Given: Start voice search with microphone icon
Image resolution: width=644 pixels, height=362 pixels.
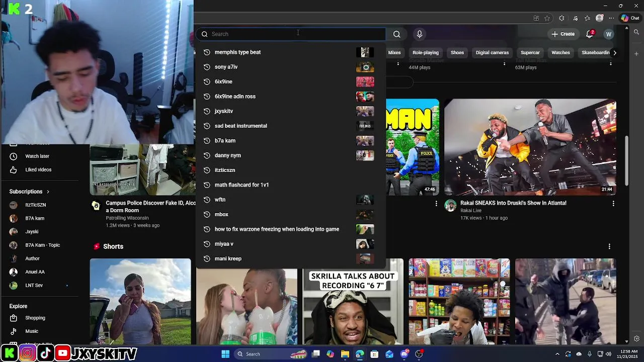Looking at the screenshot, I should pos(420,34).
